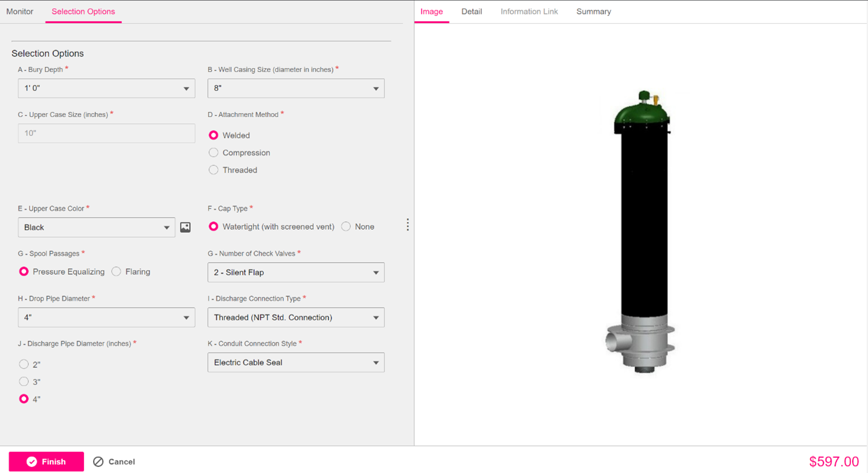Choose Watertight (with screened vent) cap type
868x473 pixels.
click(x=214, y=226)
